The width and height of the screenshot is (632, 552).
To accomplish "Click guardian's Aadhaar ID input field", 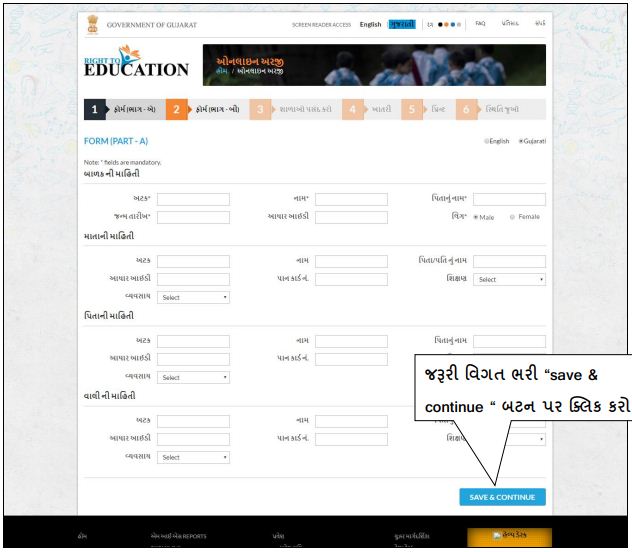I will click(x=193, y=439).
